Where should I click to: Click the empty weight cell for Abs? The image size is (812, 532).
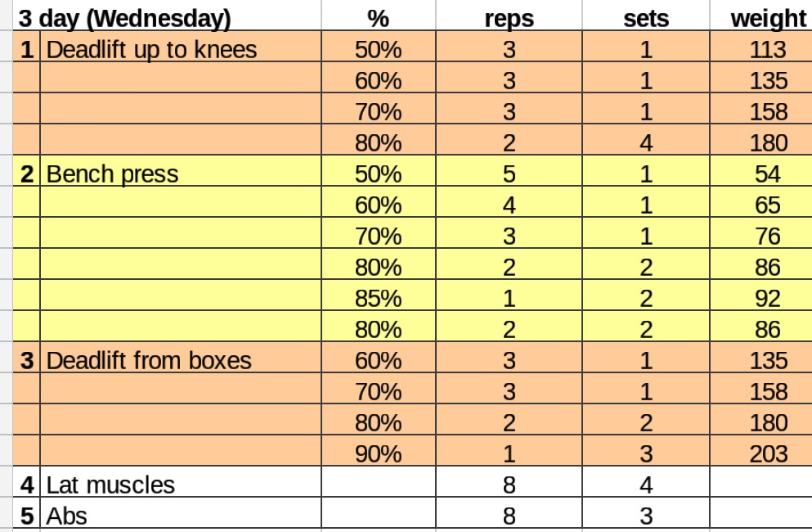[760, 516]
